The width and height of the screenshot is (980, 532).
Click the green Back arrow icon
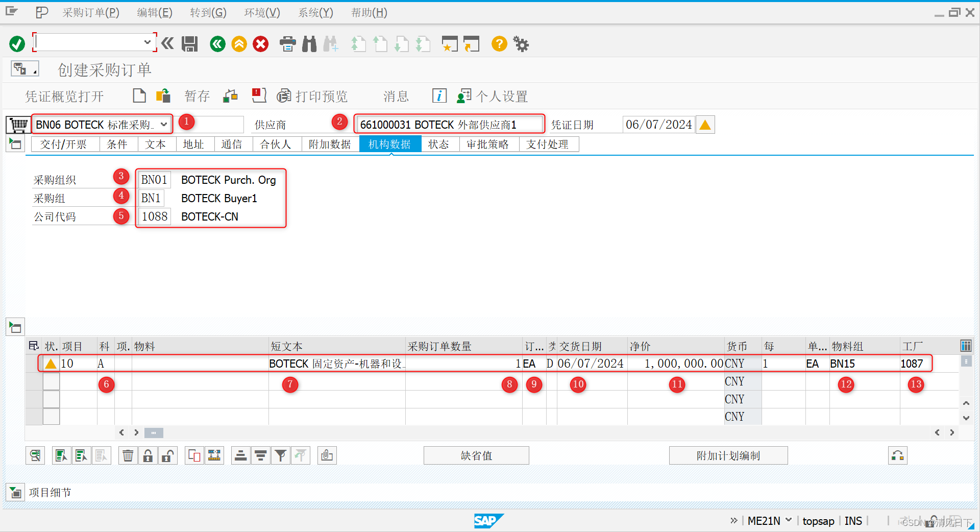pyautogui.click(x=217, y=44)
